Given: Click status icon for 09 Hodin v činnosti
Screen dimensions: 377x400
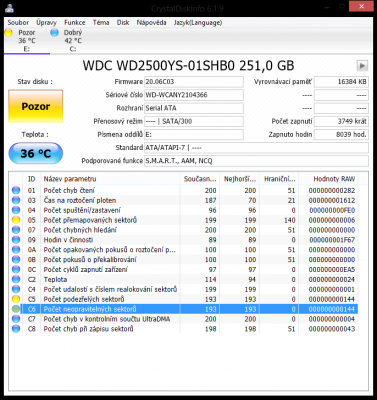Looking at the screenshot, I should [16, 240].
